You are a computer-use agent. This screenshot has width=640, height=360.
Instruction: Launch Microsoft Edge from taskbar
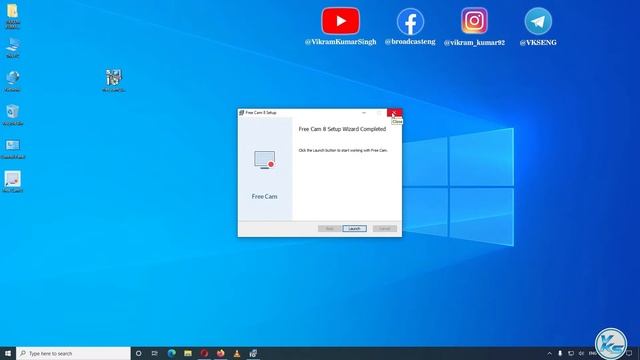[171, 353]
